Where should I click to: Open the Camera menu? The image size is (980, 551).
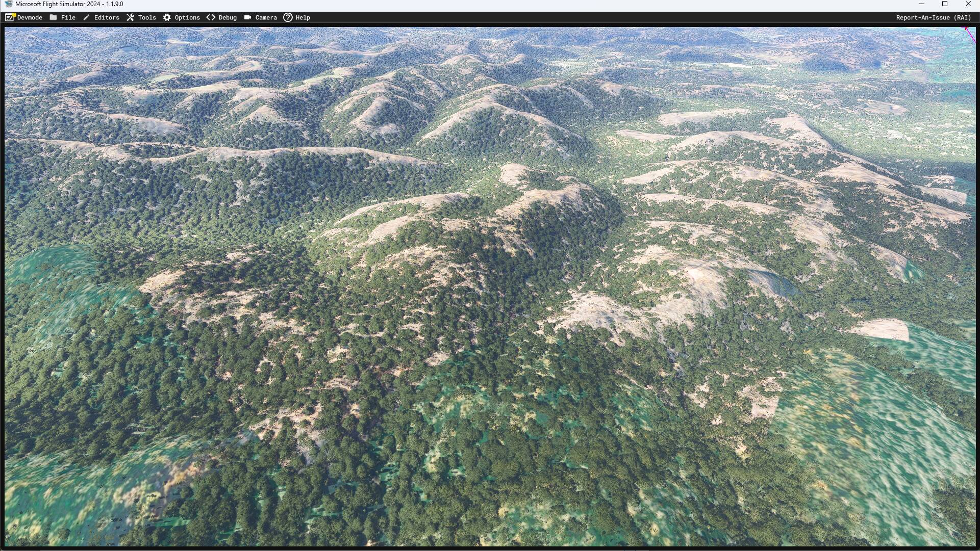tap(266, 17)
